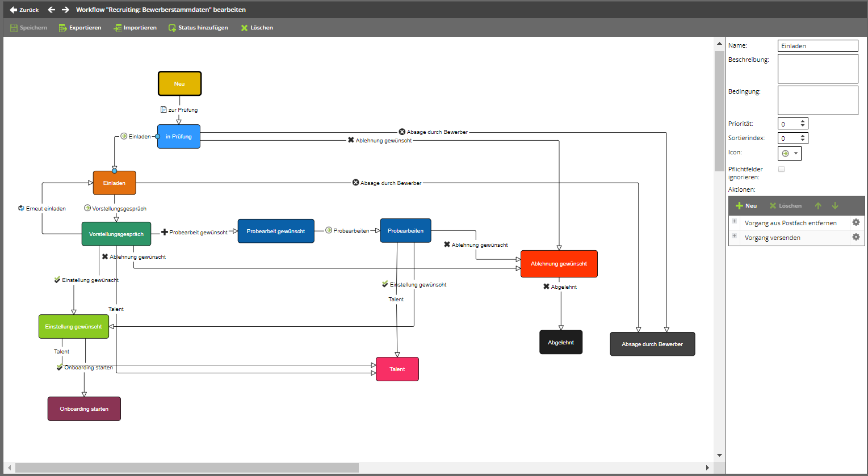The image size is (868, 476).
Task: Click Importieren in the toolbar
Action: [x=135, y=28]
